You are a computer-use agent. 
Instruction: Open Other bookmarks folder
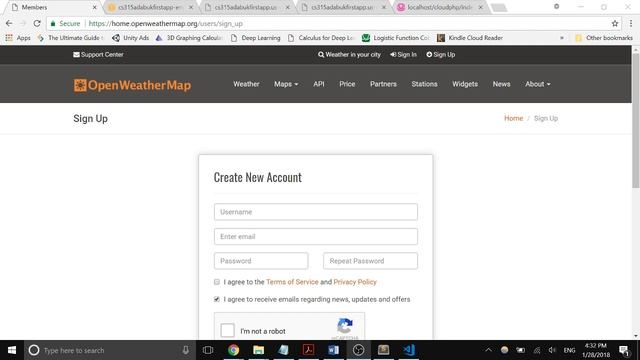[604, 38]
